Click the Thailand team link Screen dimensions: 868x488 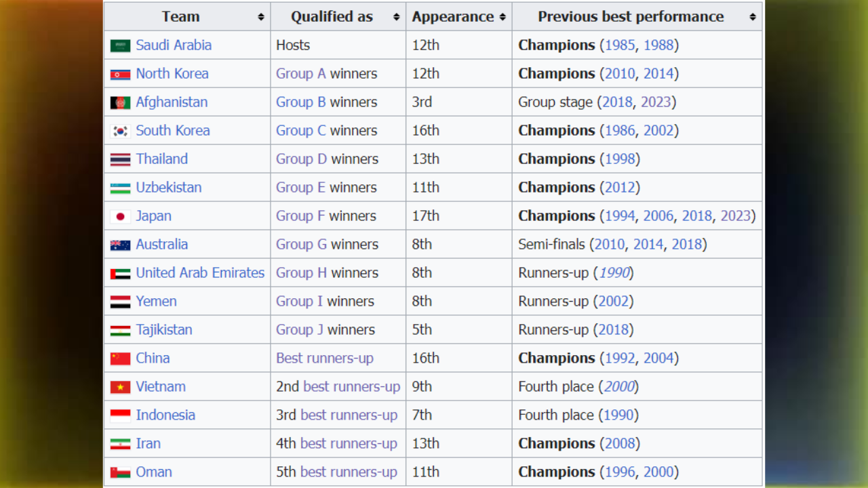point(161,159)
